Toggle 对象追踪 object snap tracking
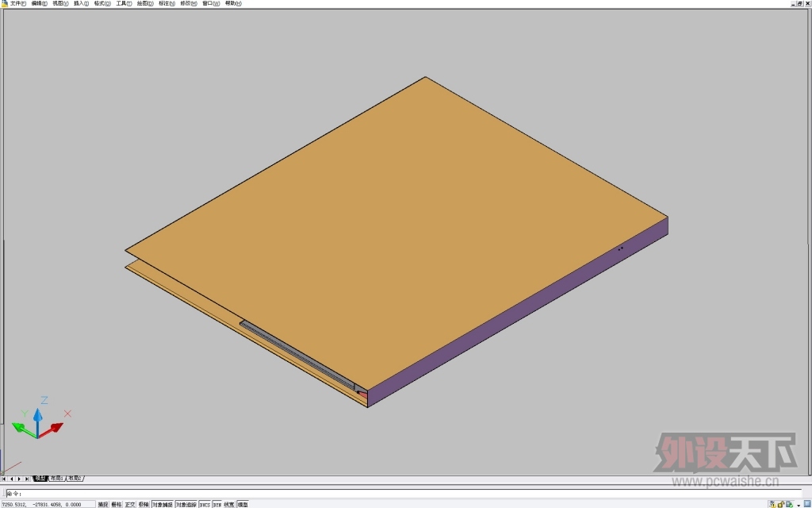Viewport: 812px width, 508px height. [x=186, y=504]
